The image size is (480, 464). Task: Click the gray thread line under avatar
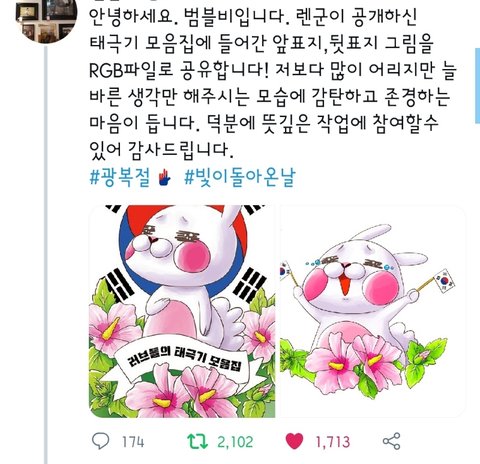[x=47, y=255]
